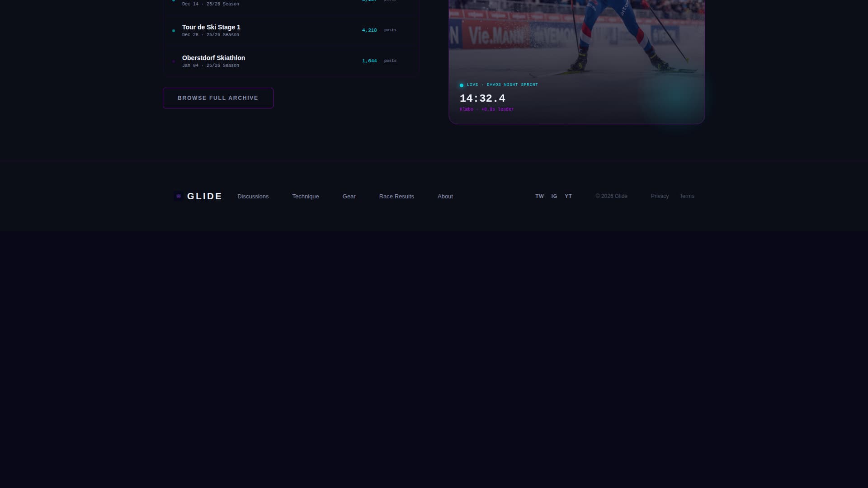Open the Privacy policy link
This screenshot has height=488, width=868.
pos(660,196)
